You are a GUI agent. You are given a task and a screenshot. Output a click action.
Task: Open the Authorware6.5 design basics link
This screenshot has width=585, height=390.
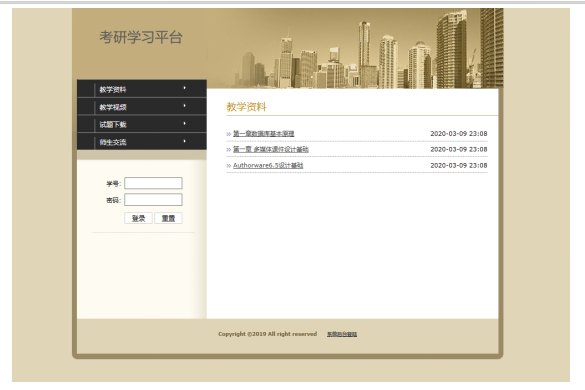pyautogui.click(x=268, y=165)
